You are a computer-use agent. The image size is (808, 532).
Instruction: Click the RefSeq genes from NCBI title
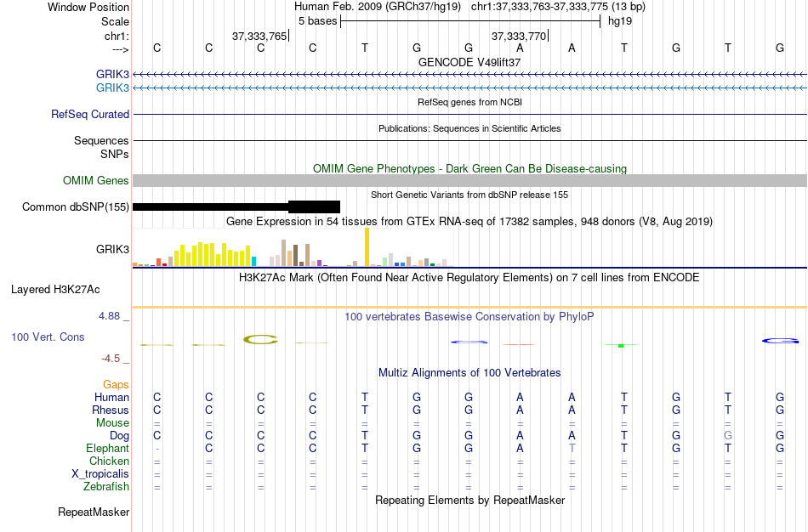469,102
